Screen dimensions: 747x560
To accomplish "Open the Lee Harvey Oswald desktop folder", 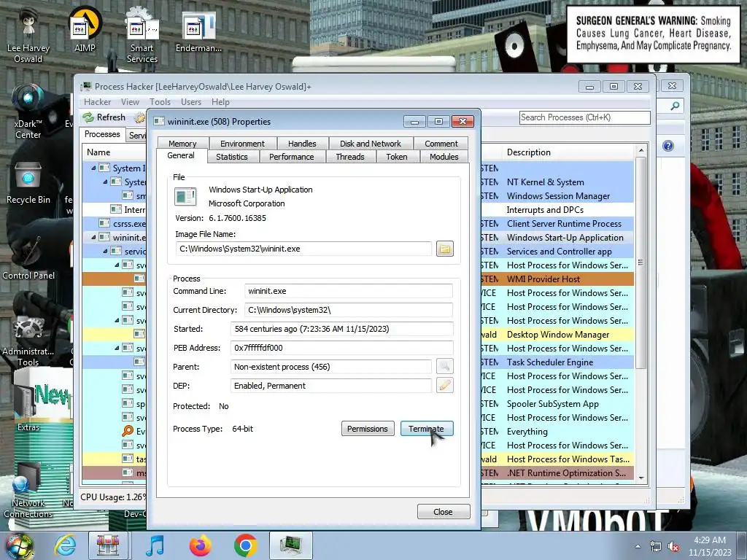I will (28, 35).
